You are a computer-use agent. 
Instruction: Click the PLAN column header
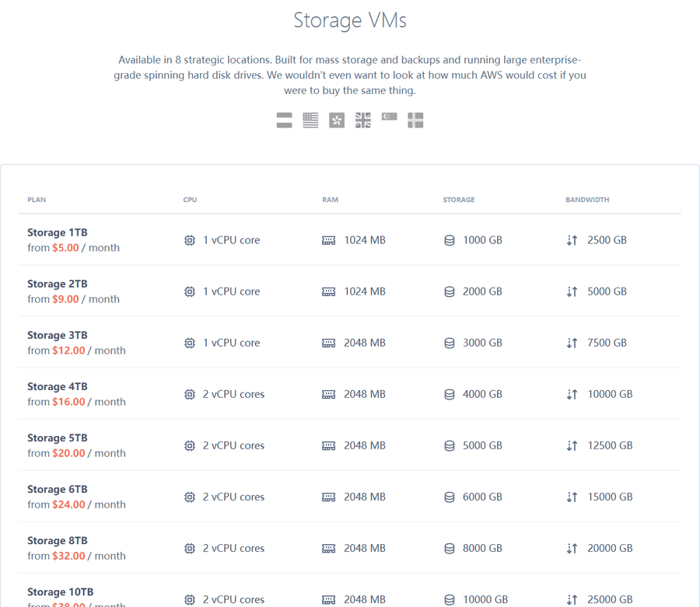(x=37, y=200)
